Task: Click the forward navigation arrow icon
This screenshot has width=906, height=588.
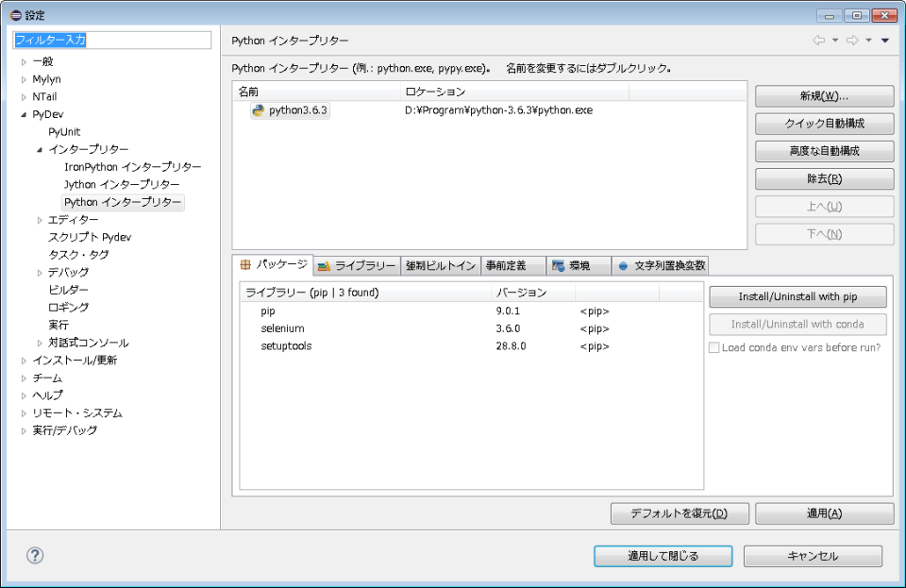Action: [x=853, y=39]
